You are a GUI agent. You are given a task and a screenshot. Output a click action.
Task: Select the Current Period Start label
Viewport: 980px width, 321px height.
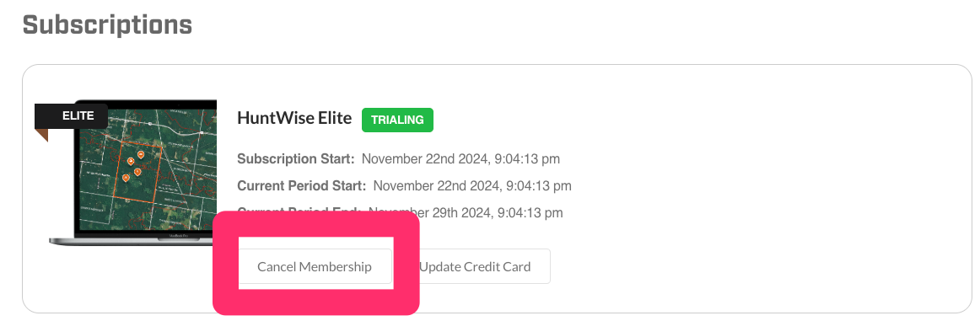click(x=301, y=185)
